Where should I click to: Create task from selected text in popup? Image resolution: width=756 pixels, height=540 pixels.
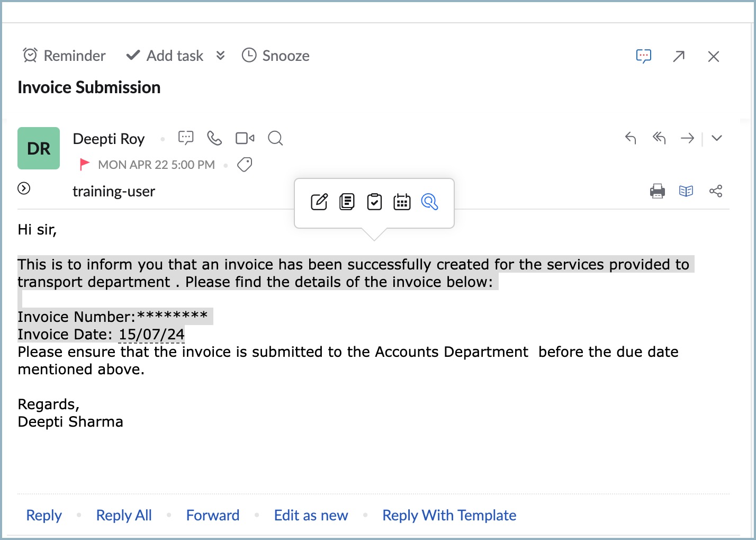click(x=375, y=202)
